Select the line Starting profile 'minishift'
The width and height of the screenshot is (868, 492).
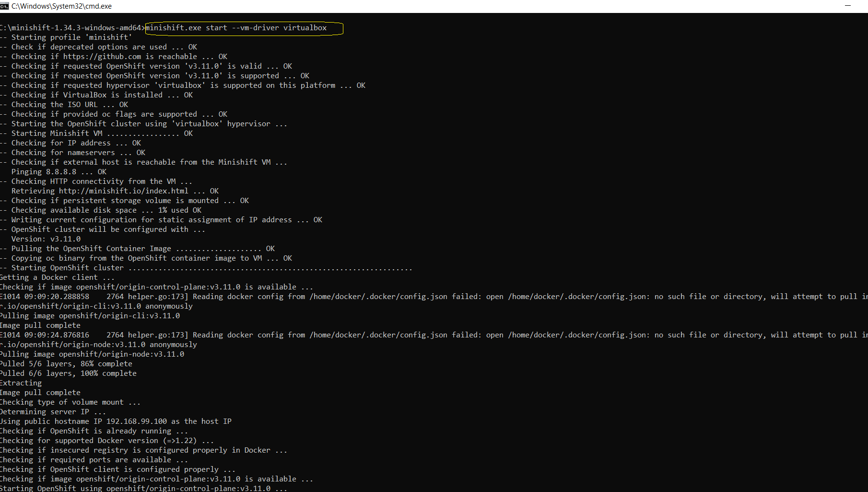[x=66, y=37]
